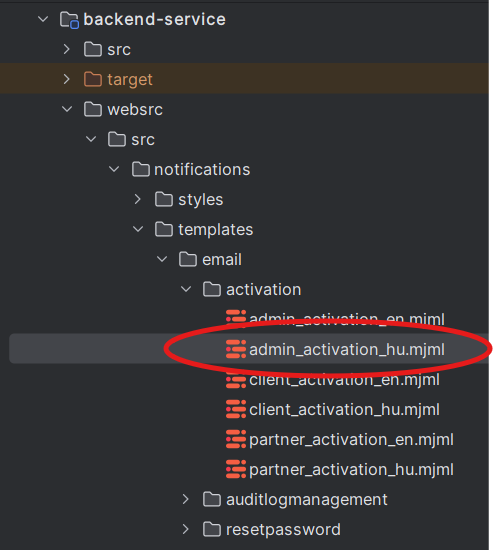The height and width of the screenshot is (550, 494).
Task: Click the email folder icon
Action: pyautogui.click(x=188, y=260)
